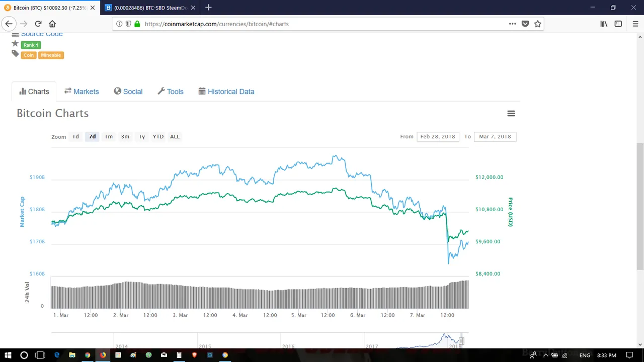The image size is (644, 362).
Task: Show hidden system tray icons chevron
Action: tap(545, 355)
